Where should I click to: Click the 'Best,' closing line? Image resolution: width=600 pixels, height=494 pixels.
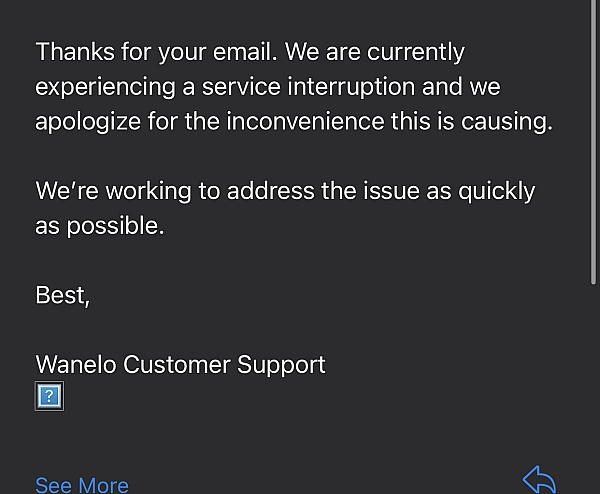[x=62, y=295]
